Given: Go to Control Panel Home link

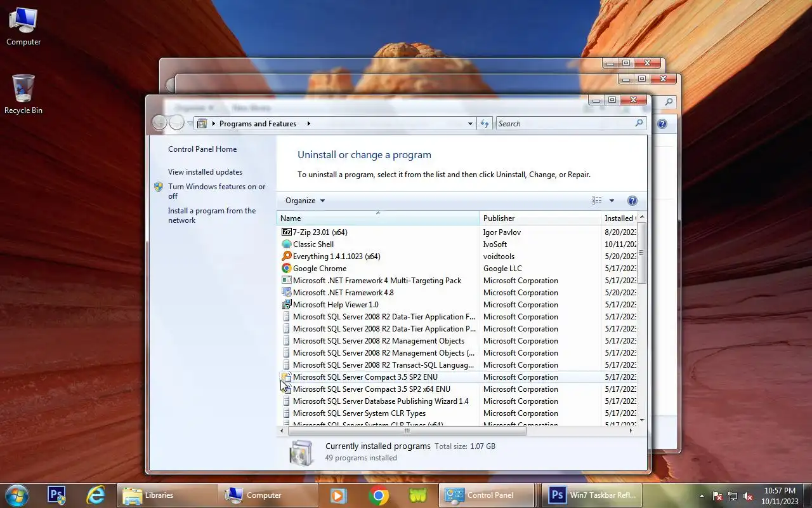Looking at the screenshot, I should (x=202, y=149).
